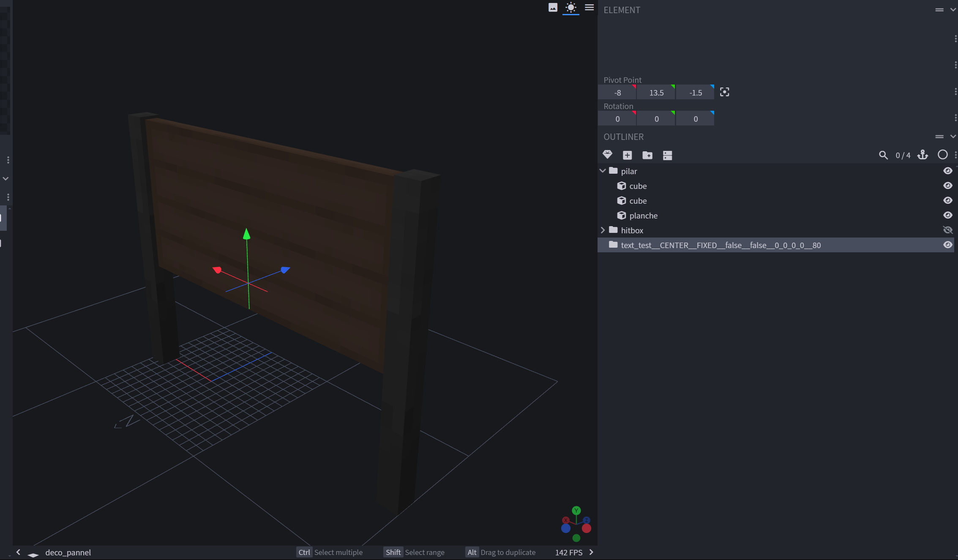This screenshot has height=560, width=958.
Task: Click the Outliner panel drag handle
Action: click(x=939, y=137)
